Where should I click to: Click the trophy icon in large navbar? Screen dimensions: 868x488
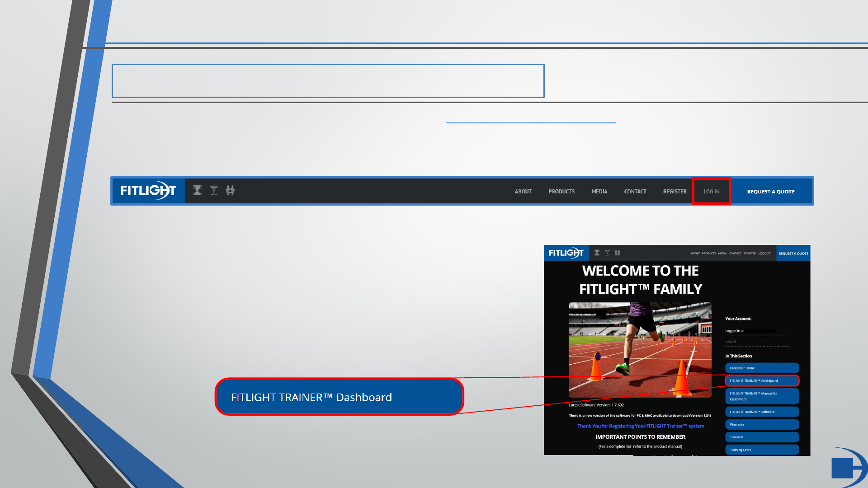click(197, 190)
